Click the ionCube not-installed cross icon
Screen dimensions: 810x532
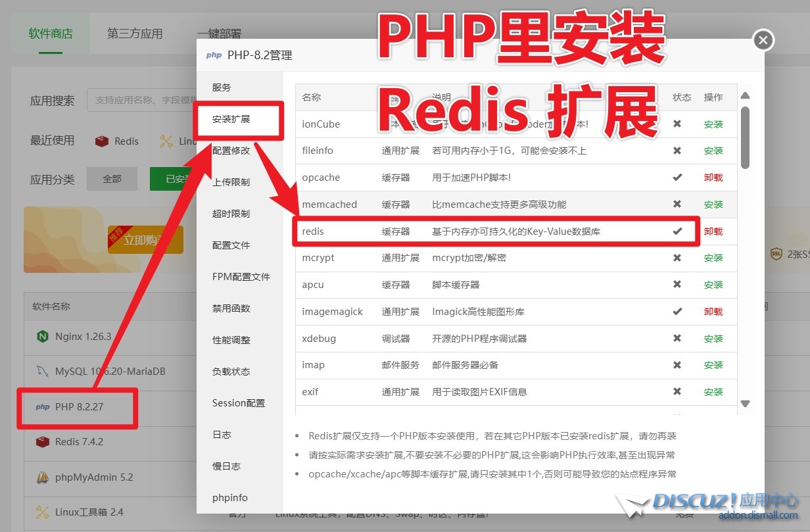click(x=677, y=124)
